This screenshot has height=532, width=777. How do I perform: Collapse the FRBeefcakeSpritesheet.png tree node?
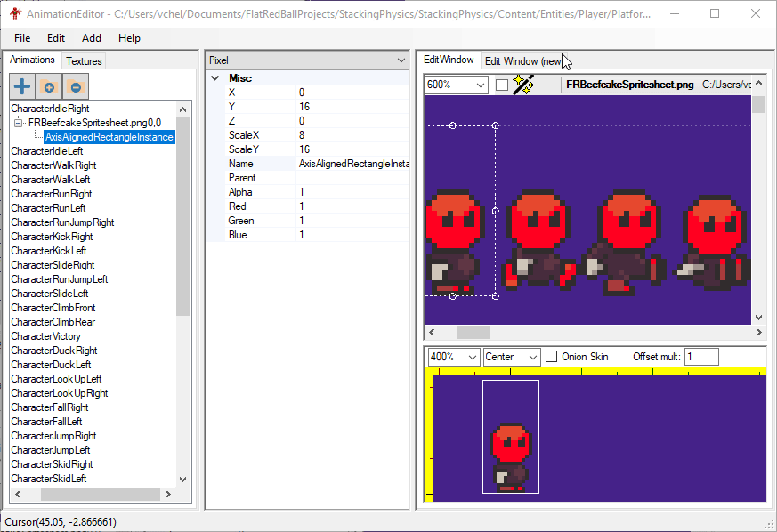(x=19, y=123)
